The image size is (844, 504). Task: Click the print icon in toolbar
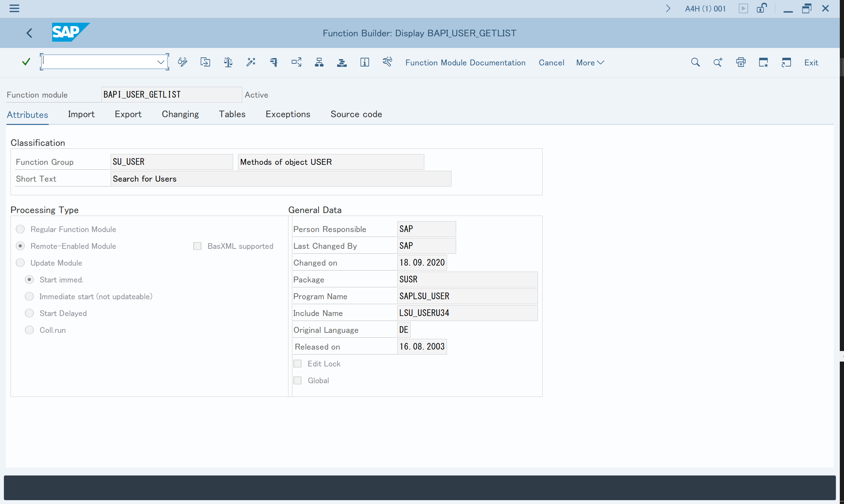click(x=741, y=62)
